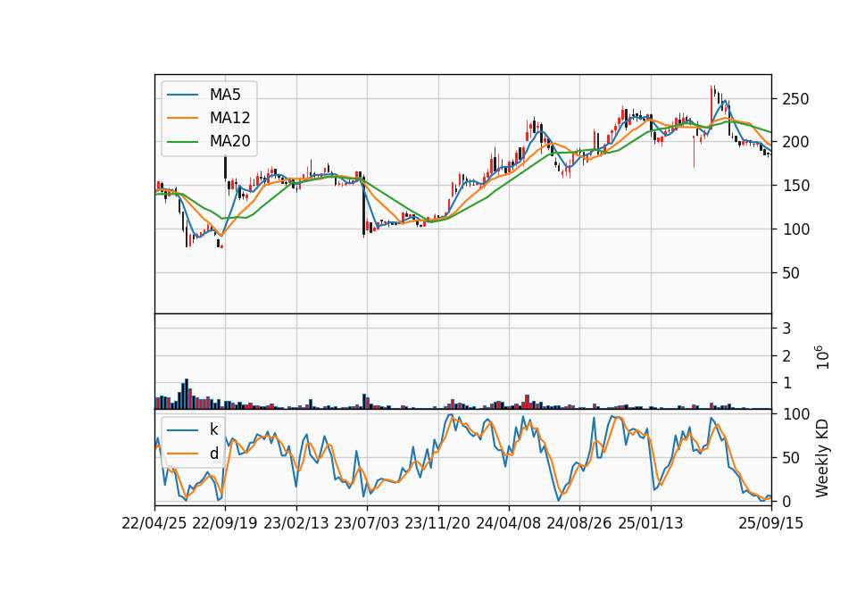Click the 100 price axis tick label on price chart
Image resolution: width=857 pixels, height=616 pixels.
[x=795, y=229]
